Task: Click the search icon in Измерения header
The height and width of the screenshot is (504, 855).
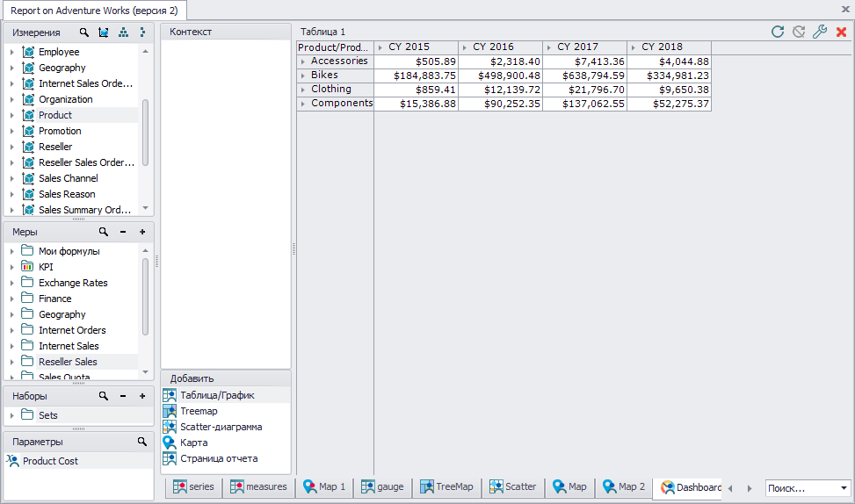Action: pos(84,32)
